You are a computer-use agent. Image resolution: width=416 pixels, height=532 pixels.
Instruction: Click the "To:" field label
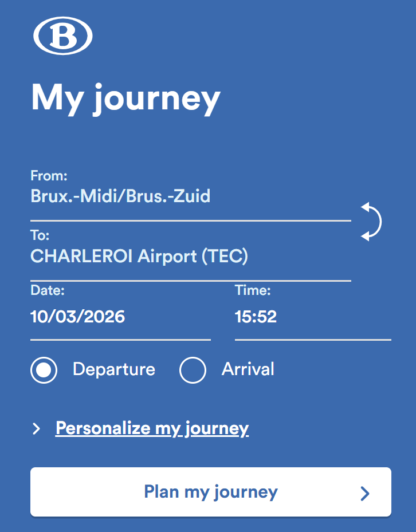point(40,235)
